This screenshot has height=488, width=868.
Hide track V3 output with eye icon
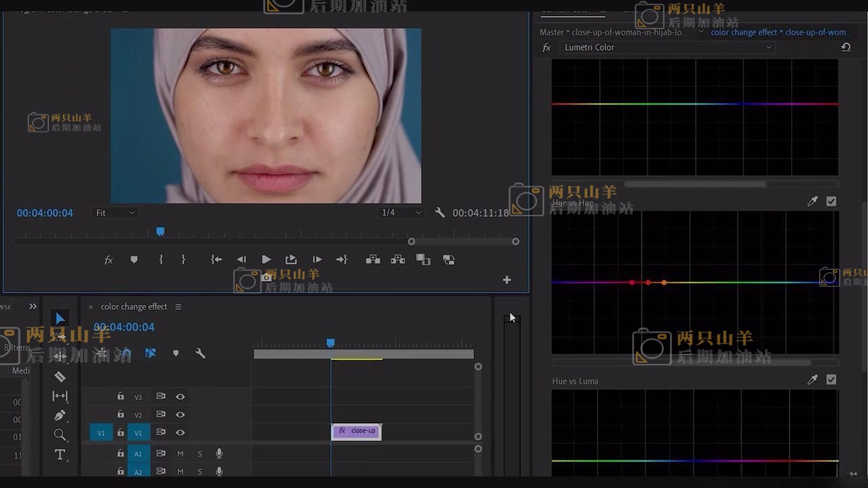[x=180, y=396]
